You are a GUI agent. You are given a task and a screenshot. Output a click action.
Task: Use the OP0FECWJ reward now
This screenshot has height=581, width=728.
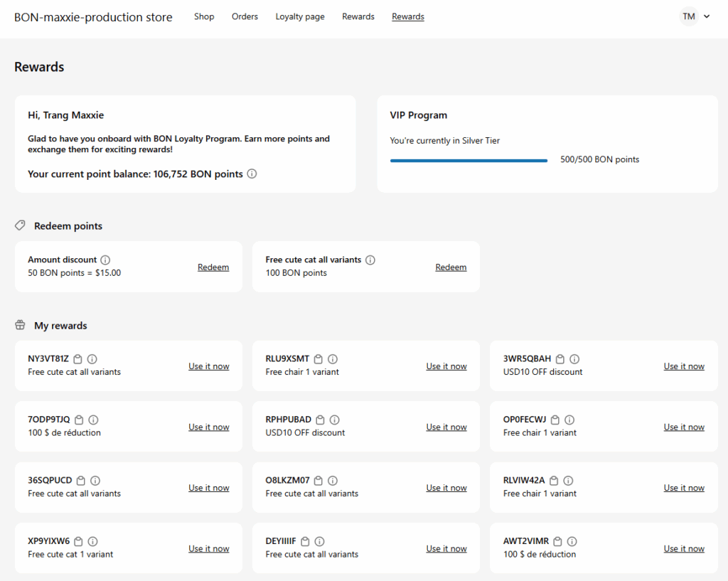point(684,427)
